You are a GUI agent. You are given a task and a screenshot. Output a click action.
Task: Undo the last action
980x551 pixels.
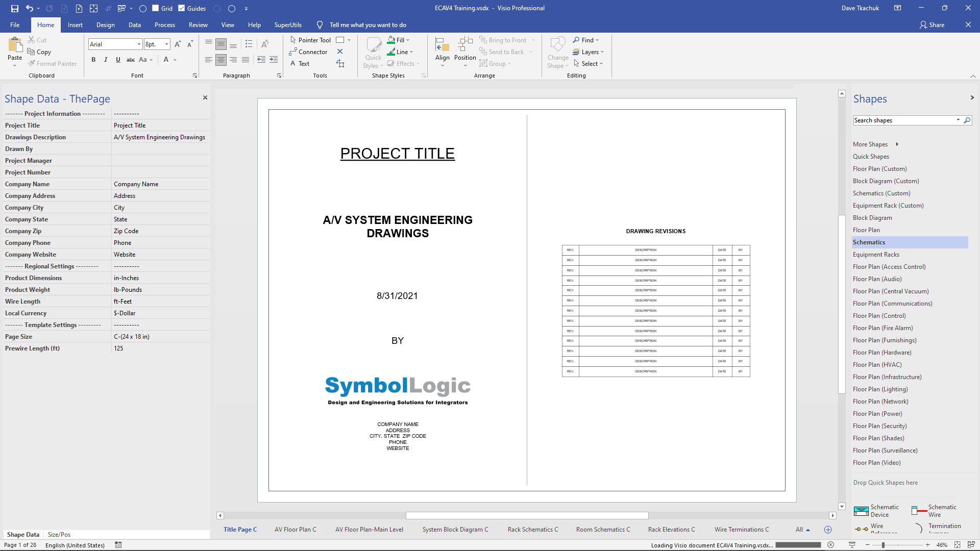click(x=30, y=8)
